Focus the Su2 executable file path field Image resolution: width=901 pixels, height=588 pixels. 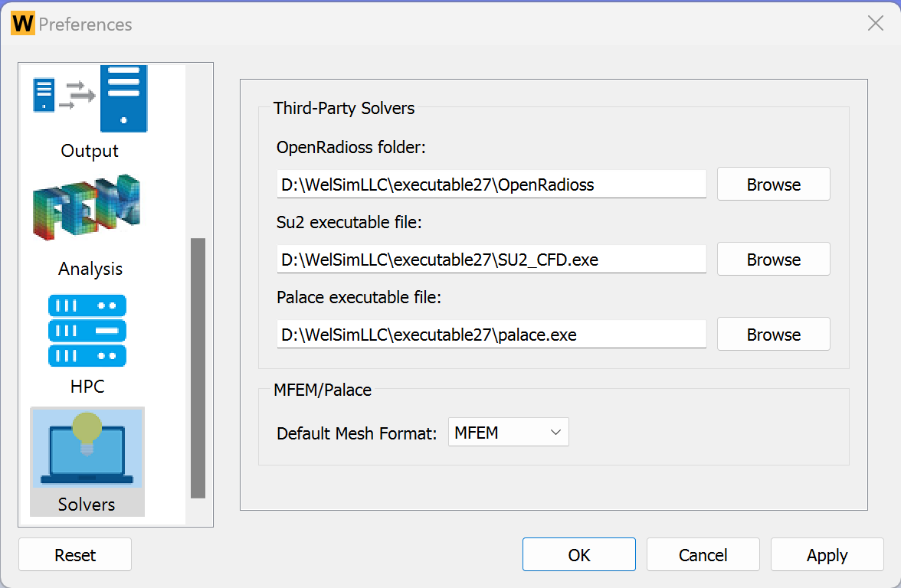(x=491, y=260)
